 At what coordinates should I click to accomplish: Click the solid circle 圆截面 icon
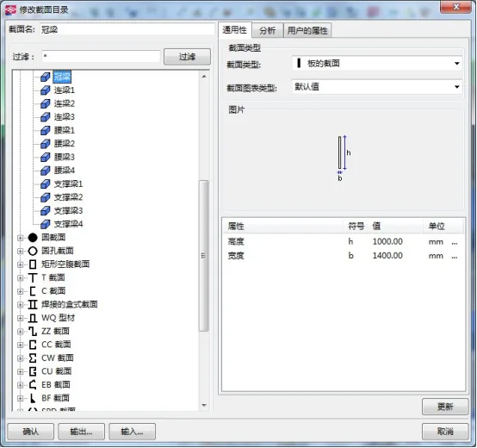pos(33,238)
